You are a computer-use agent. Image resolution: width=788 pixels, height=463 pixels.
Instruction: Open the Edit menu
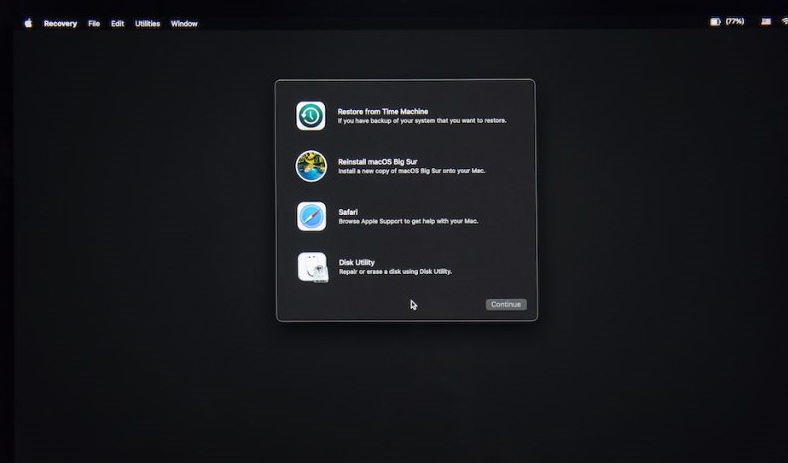coord(118,24)
